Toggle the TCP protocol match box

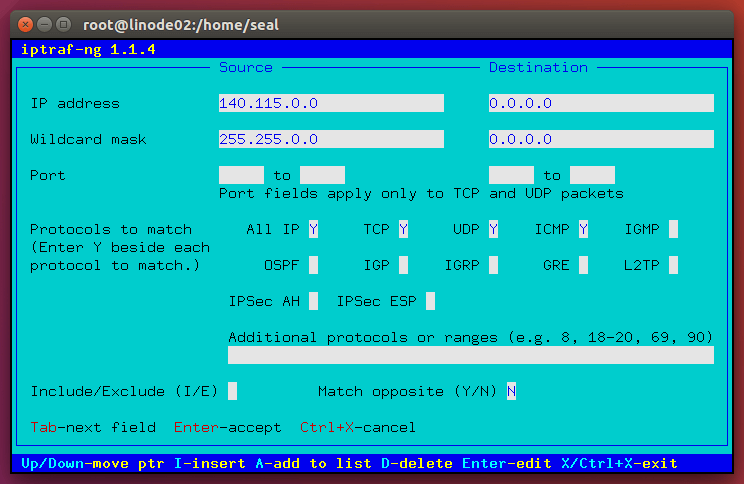point(403,229)
